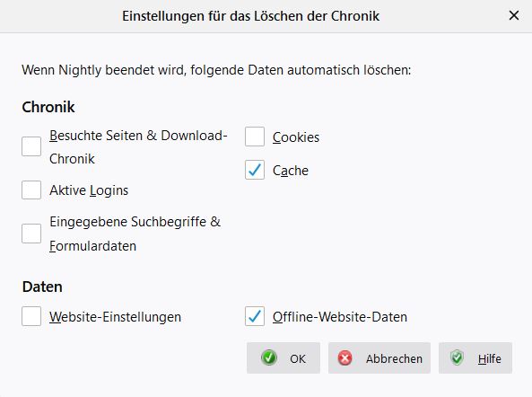Click the Cookies label text

tap(296, 137)
